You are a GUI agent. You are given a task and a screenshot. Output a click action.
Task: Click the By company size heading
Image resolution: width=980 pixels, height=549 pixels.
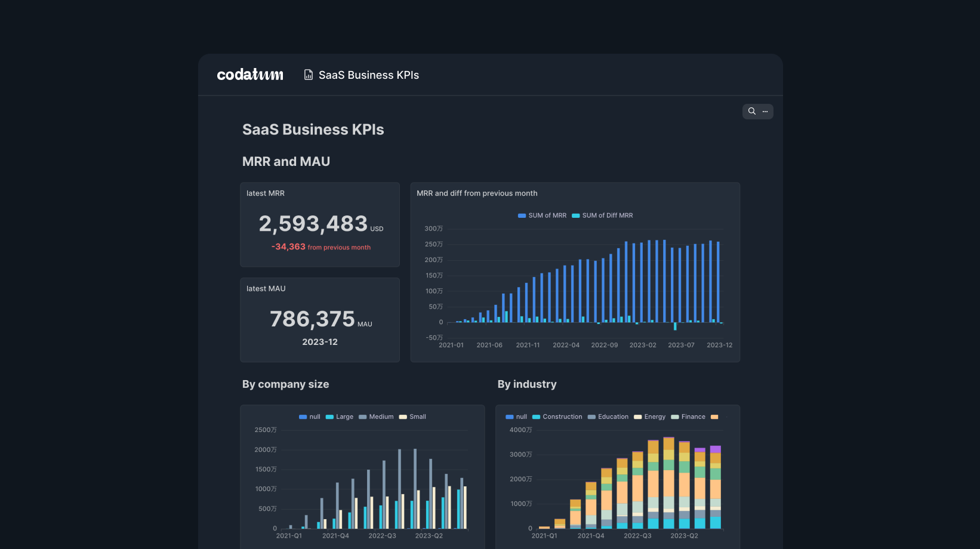286,384
